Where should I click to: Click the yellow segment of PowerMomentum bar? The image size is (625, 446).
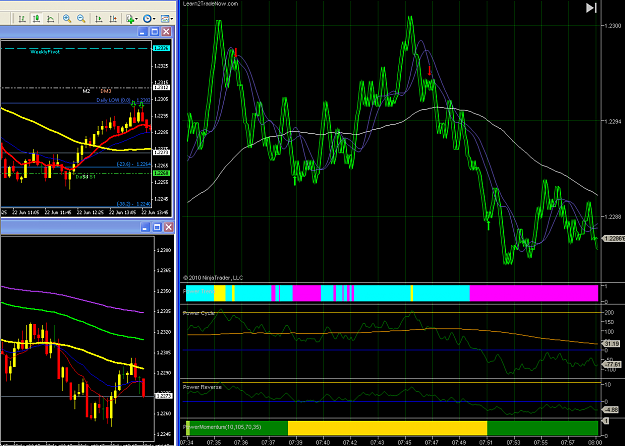point(387,428)
